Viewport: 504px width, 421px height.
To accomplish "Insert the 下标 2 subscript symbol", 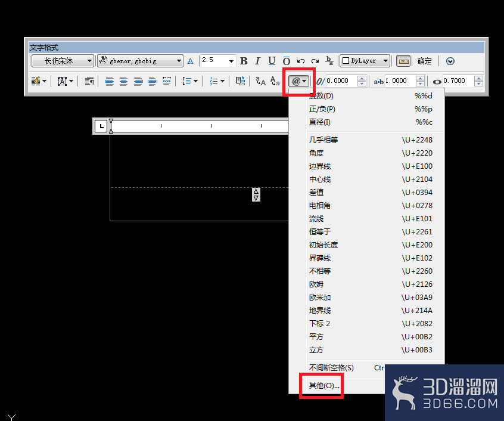I will pos(371,324).
